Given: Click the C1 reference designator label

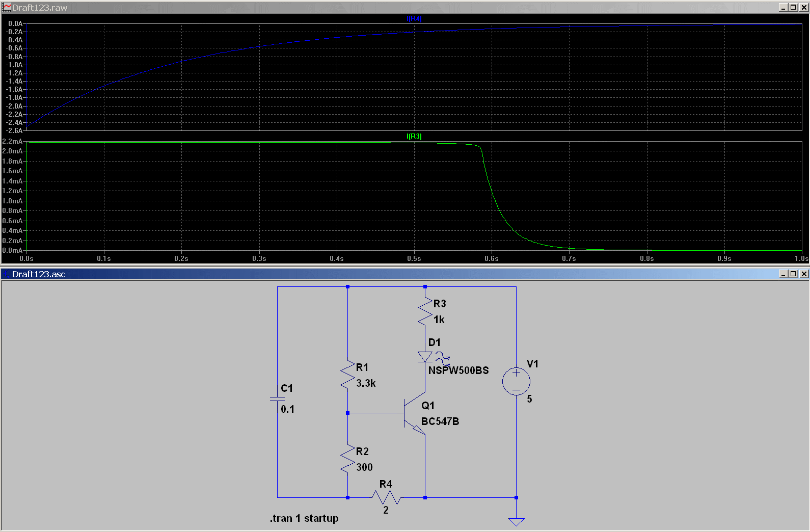Looking at the screenshot, I should point(287,388).
